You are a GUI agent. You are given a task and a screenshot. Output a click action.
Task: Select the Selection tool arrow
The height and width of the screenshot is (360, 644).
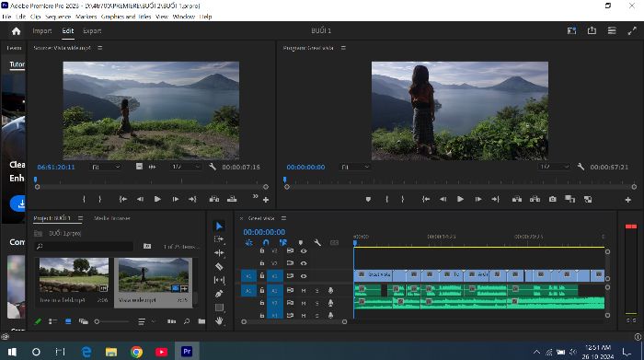pos(219,226)
